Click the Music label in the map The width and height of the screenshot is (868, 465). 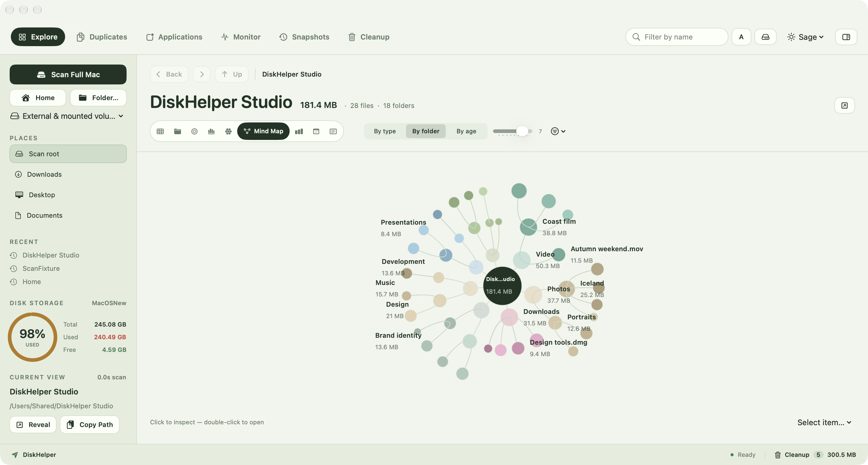click(x=385, y=283)
